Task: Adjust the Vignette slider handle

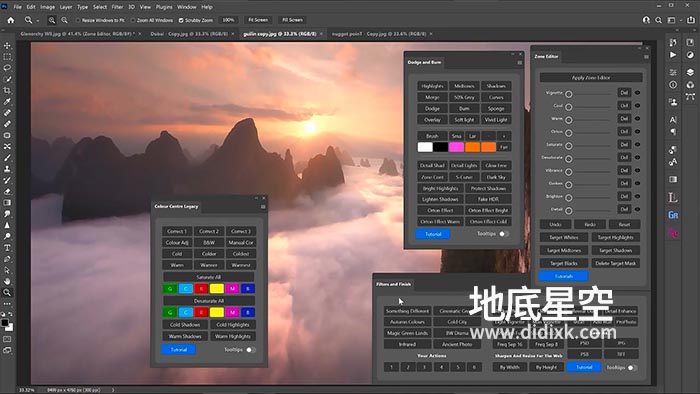Action: click(x=569, y=94)
